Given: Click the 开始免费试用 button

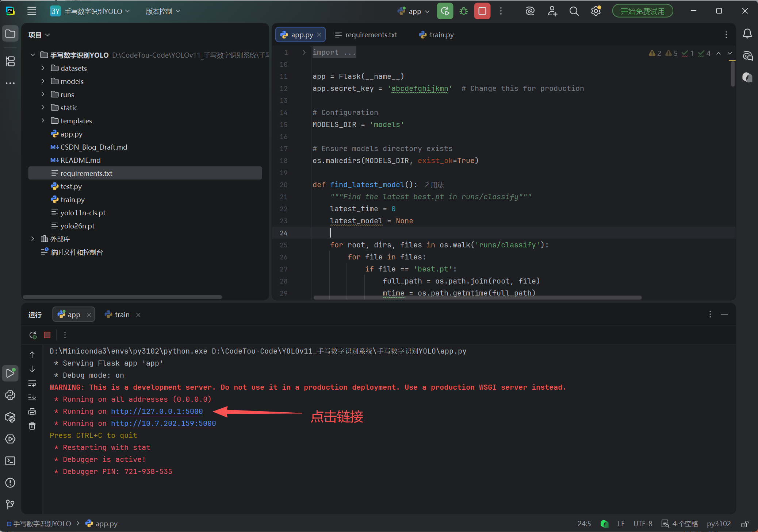Looking at the screenshot, I should point(642,11).
